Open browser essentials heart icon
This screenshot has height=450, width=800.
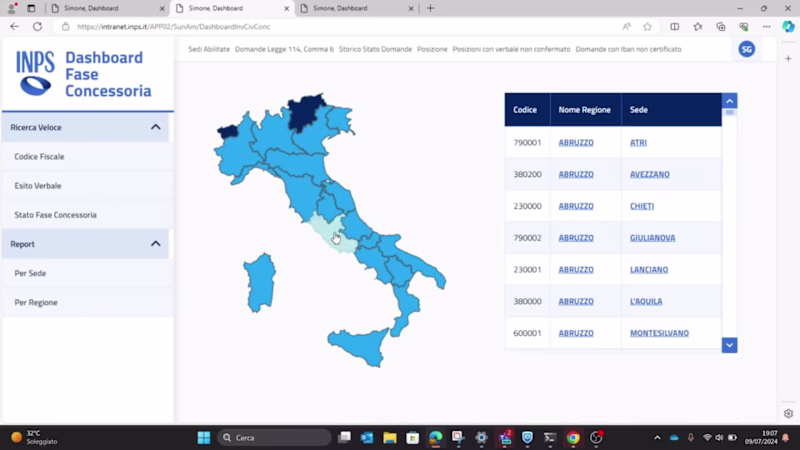pyautogui.click(x=744, y=27)
